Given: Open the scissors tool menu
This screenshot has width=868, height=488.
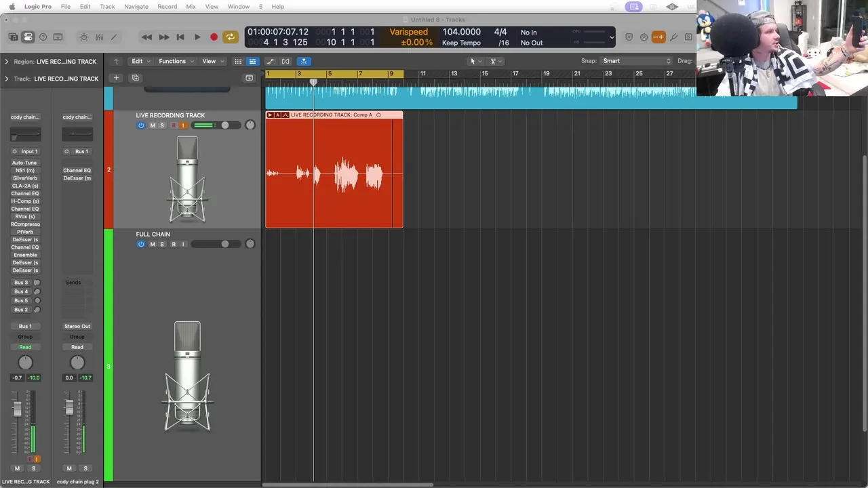Looking at the screenshot, I should [x=496, y=61].
